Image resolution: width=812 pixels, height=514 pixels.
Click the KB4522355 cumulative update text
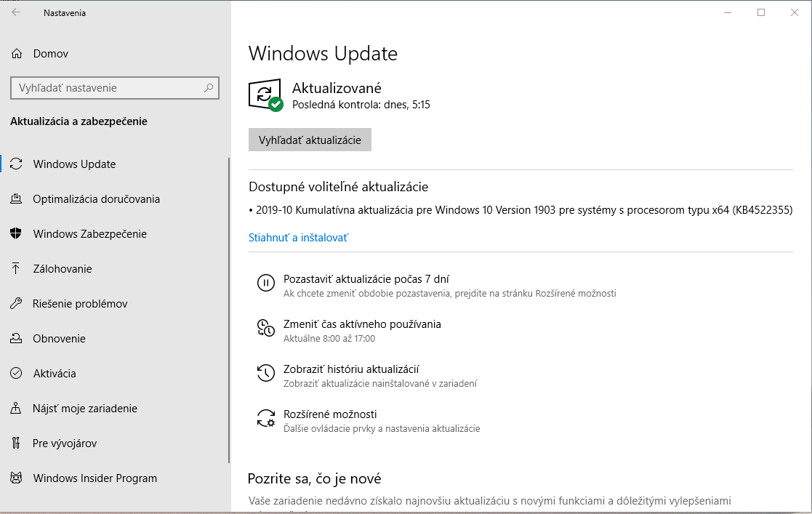click(x=520, y=210)
